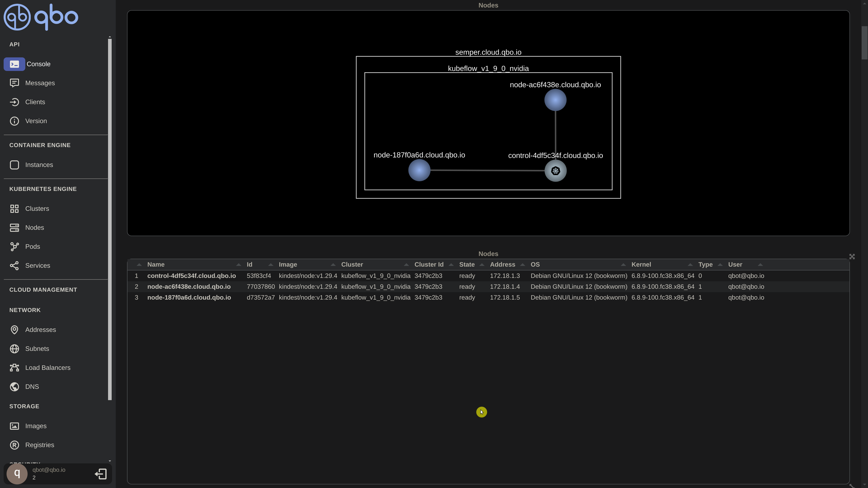This screenshot has height=488, width=868.
Task: View Version information
Action: point(14,121)
